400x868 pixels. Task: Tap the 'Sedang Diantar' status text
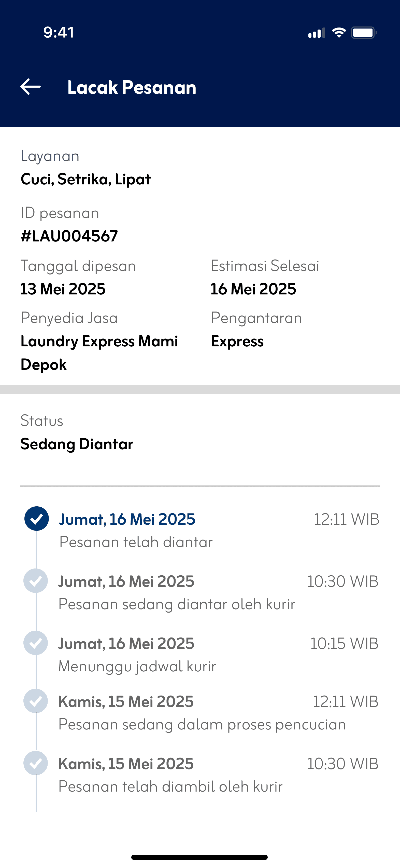click(77, 444)
